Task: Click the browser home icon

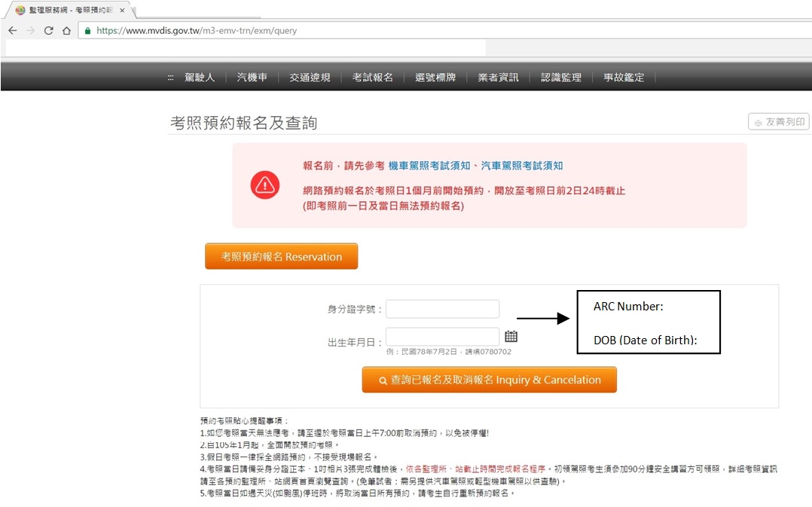Action: click(x=66, y=30)
